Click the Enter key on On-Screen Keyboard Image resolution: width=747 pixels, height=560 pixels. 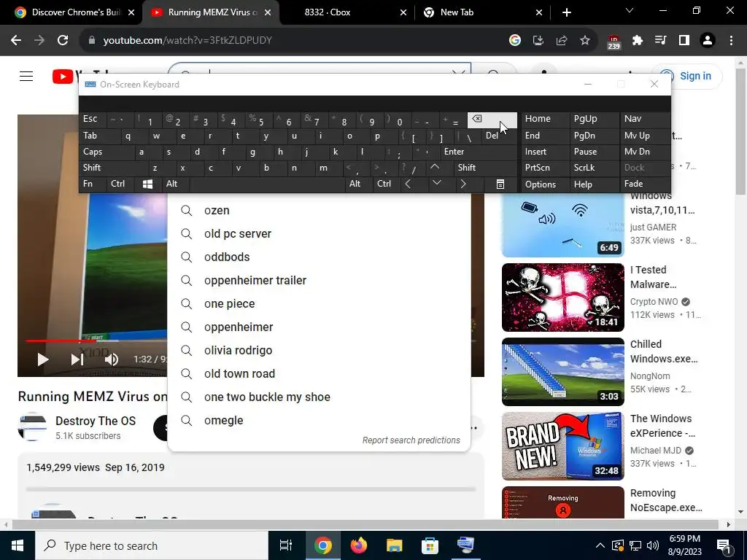pyautogui.click(x=477, y=152)
